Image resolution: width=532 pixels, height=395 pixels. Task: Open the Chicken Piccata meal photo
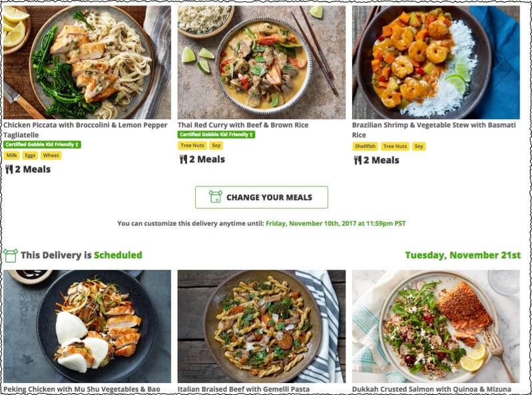click(87, 62)
